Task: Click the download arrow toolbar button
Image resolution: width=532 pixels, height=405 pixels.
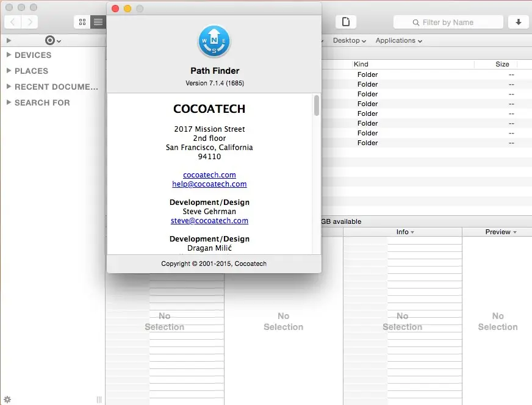Action: tap(518, 22)
